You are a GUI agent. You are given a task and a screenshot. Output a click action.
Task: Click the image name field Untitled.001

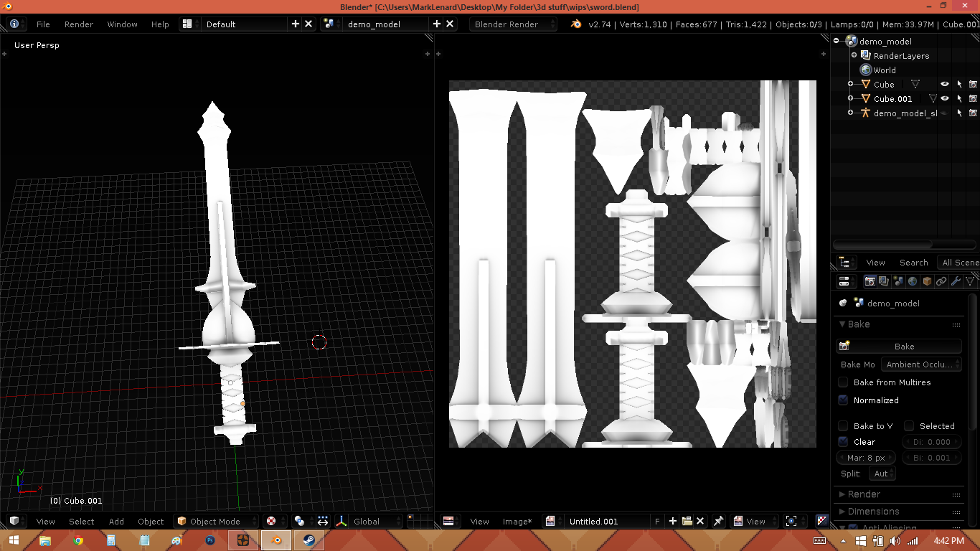click(608, 522)
